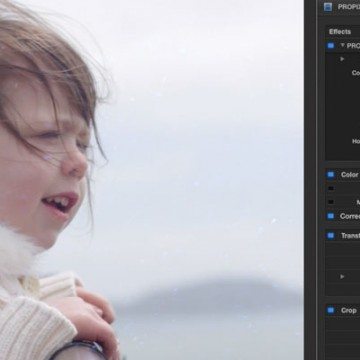Click the divider between viewer and inspector
The width and height of the screenshot is (360, 360).
310,180
